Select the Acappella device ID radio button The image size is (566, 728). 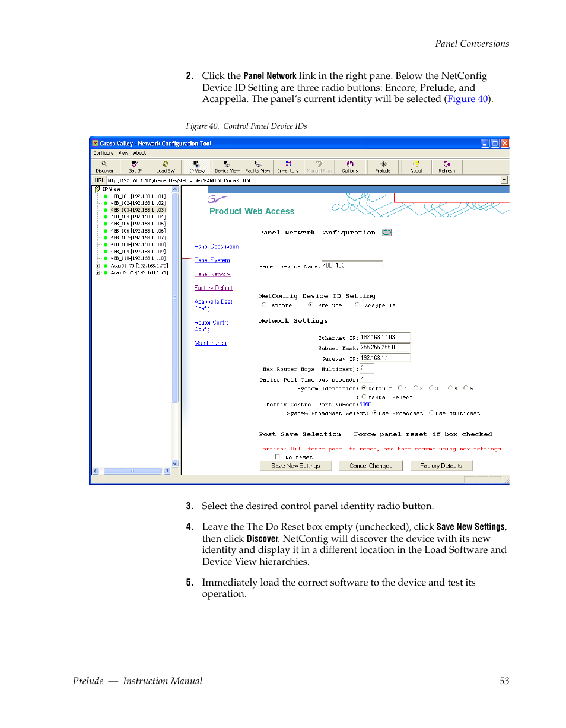pos(357,304)
